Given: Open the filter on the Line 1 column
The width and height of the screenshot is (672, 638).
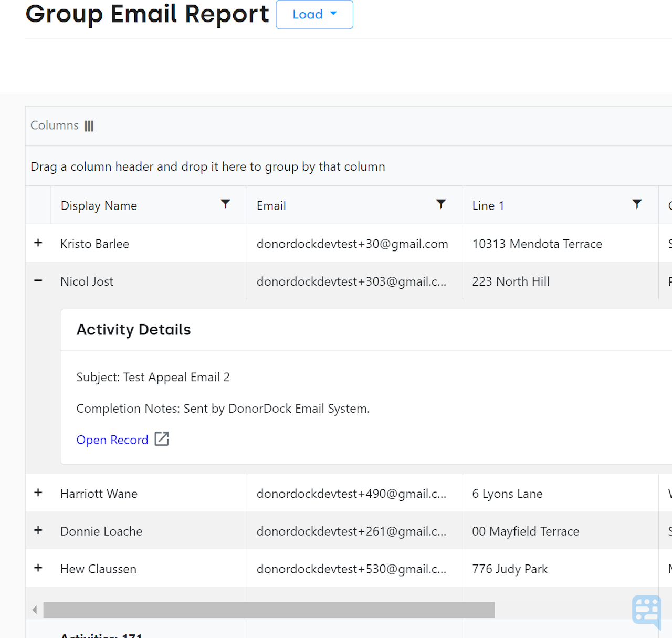Looking at the screenshot, I should (x=637, y=205).
